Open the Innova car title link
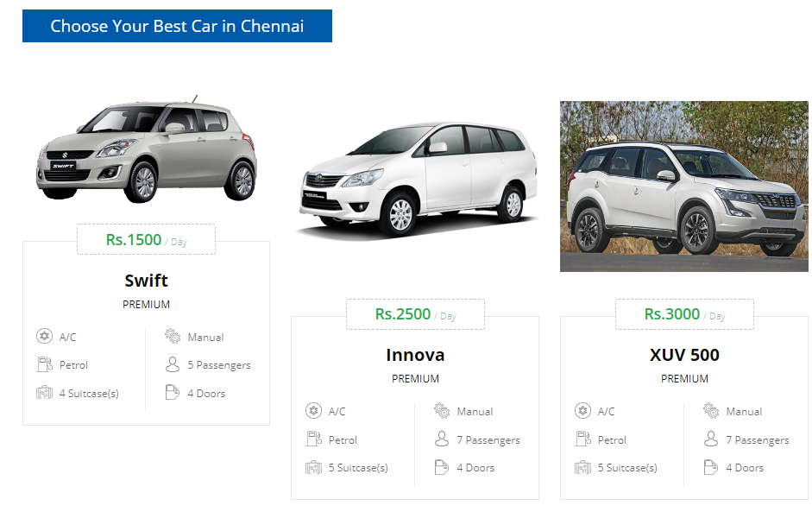 (415, 355)
